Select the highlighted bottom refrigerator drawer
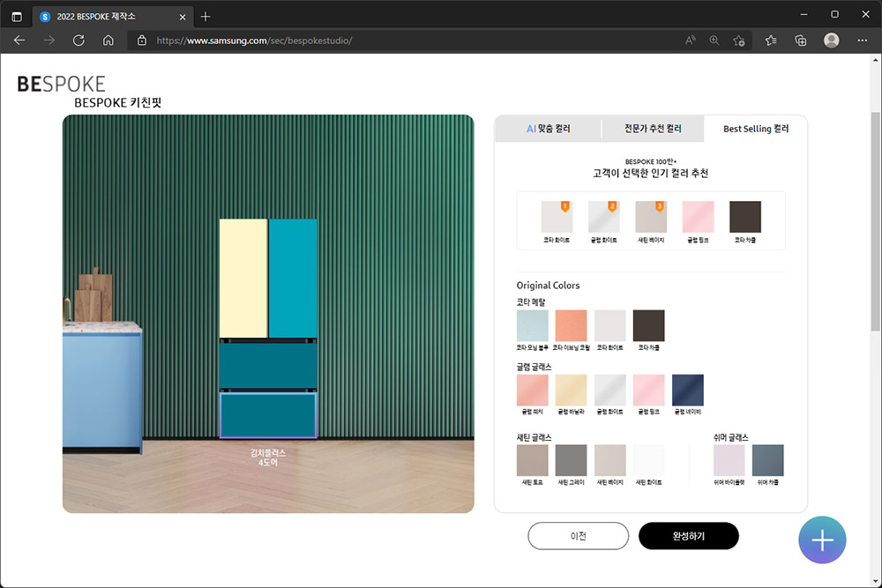The image size is (882, 588). (x=268, y=415)
